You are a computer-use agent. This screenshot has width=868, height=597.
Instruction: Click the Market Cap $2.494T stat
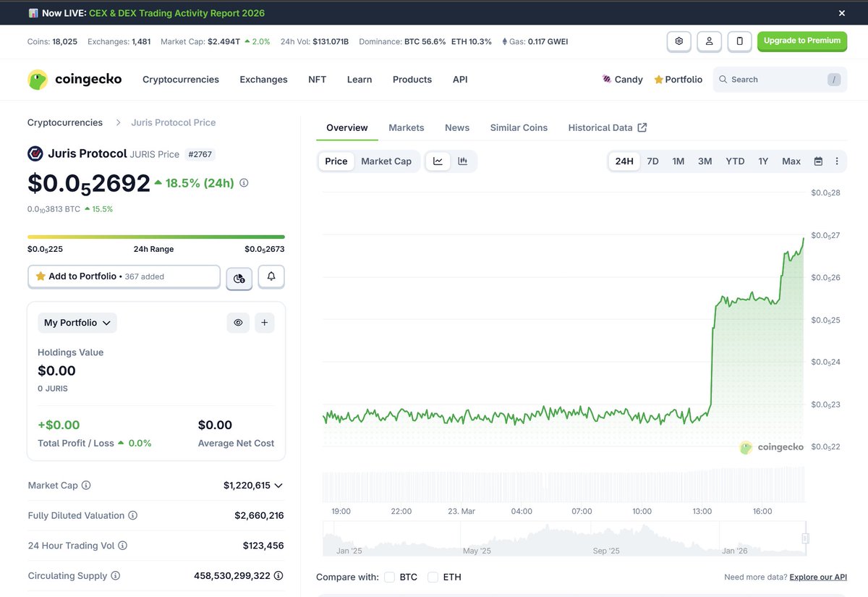(x=215, y=41)
